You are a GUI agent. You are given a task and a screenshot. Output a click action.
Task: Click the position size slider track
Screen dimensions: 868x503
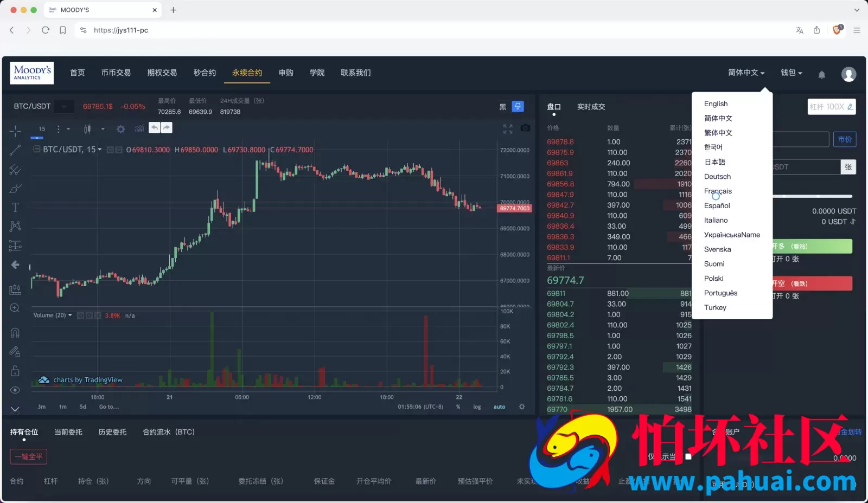click(x=812, y=196)
